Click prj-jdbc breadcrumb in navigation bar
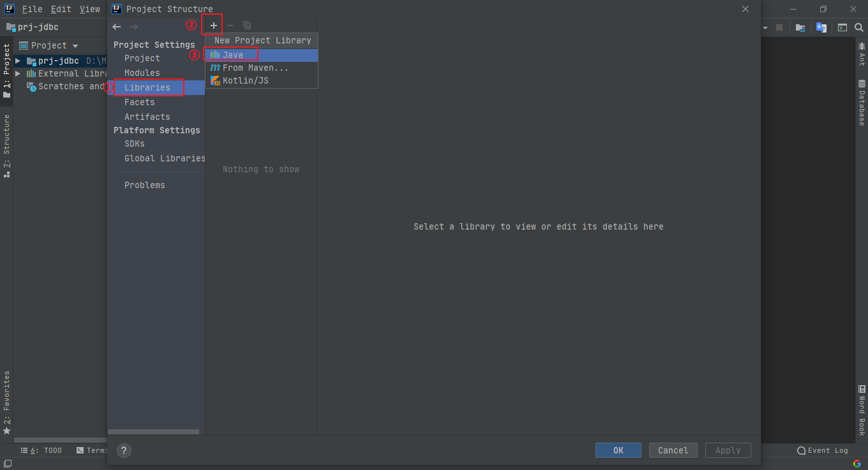The height and width of the screenshot is (470, 868). tap(33, 27)
